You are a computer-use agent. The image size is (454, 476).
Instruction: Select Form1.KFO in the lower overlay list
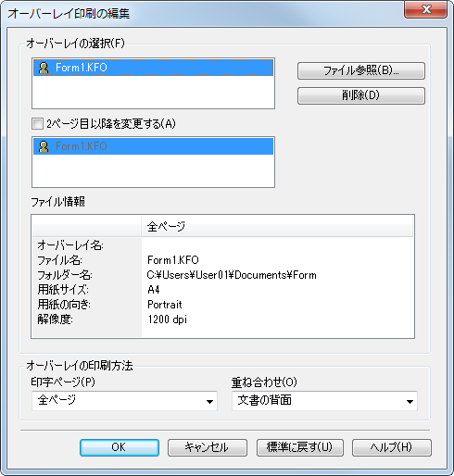point(153,146)
